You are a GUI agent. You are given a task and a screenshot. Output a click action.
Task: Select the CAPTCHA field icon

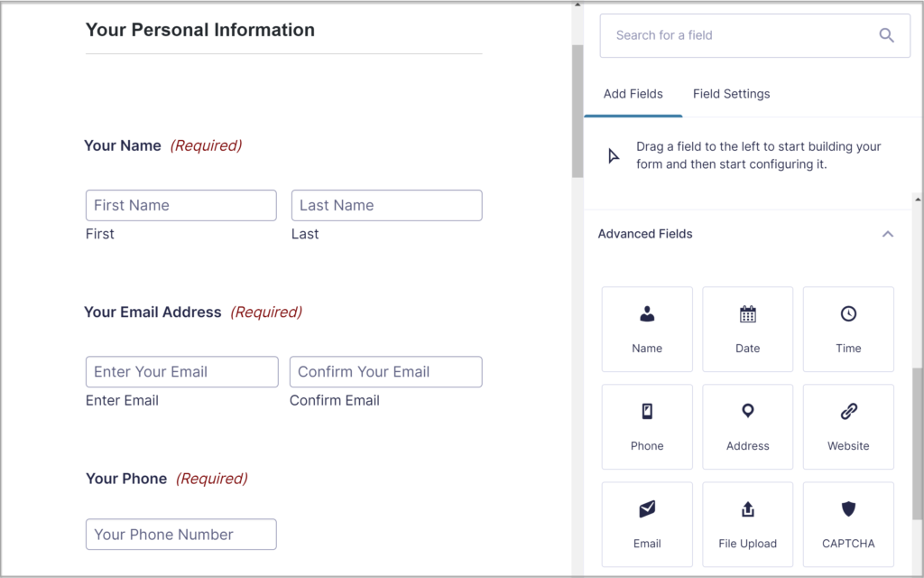point(848,524)
